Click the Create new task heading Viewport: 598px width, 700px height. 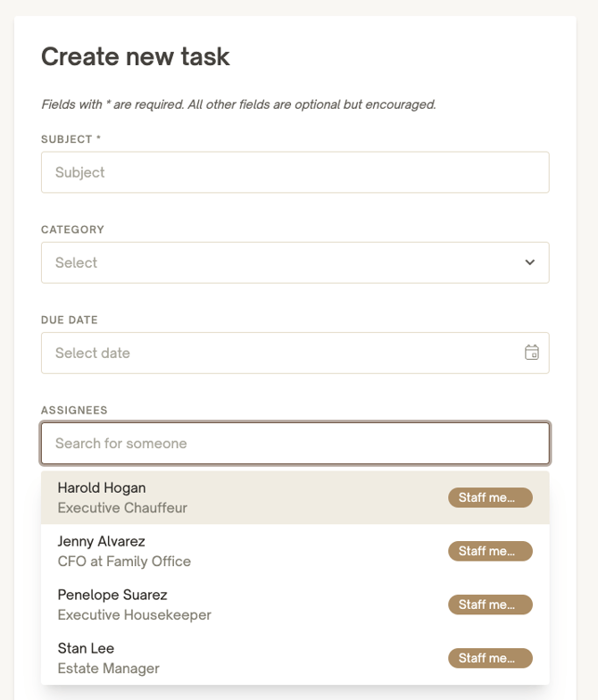click(x=136, y=57)
